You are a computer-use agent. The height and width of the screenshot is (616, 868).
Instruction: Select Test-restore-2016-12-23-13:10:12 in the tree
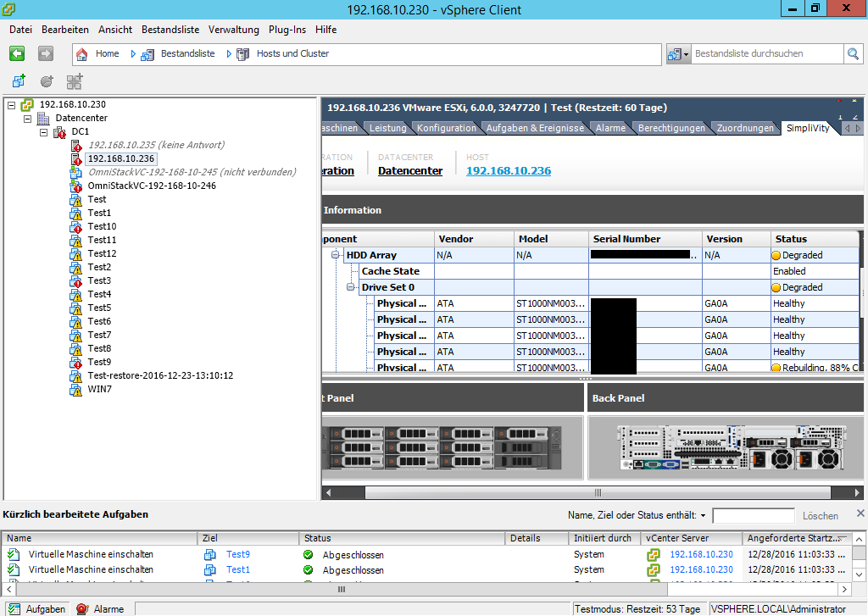160,376
